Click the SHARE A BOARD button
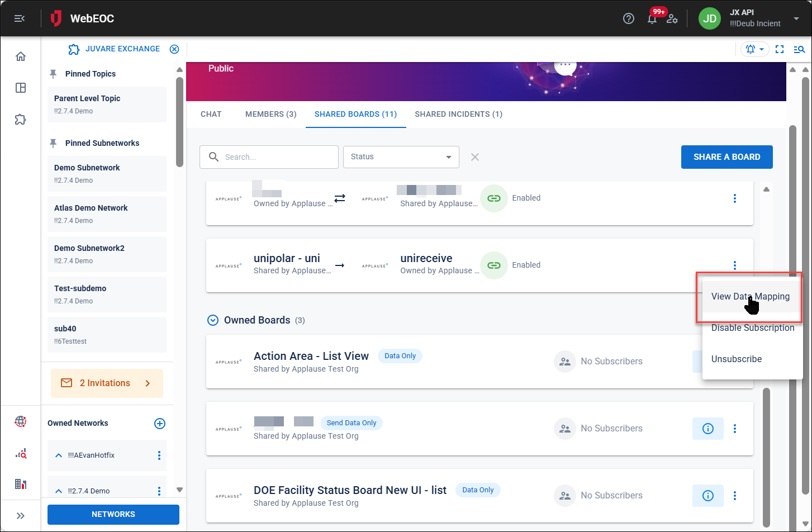 coord(727,157)
